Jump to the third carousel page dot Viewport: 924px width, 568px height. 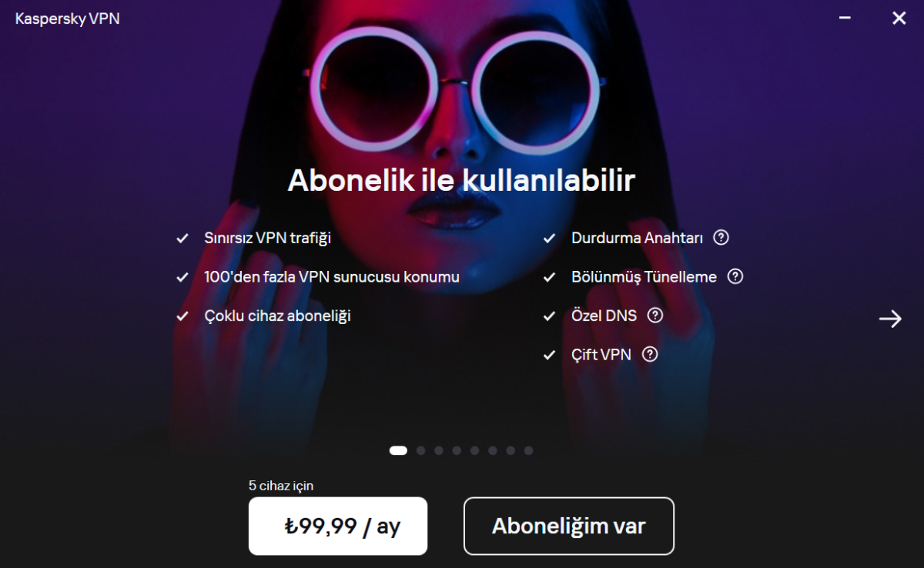439,450
